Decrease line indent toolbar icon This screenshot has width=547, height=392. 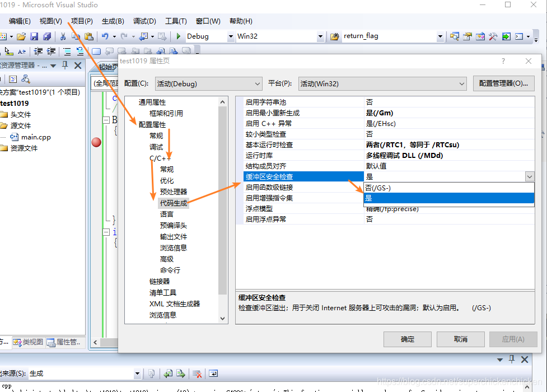(38, 52)
